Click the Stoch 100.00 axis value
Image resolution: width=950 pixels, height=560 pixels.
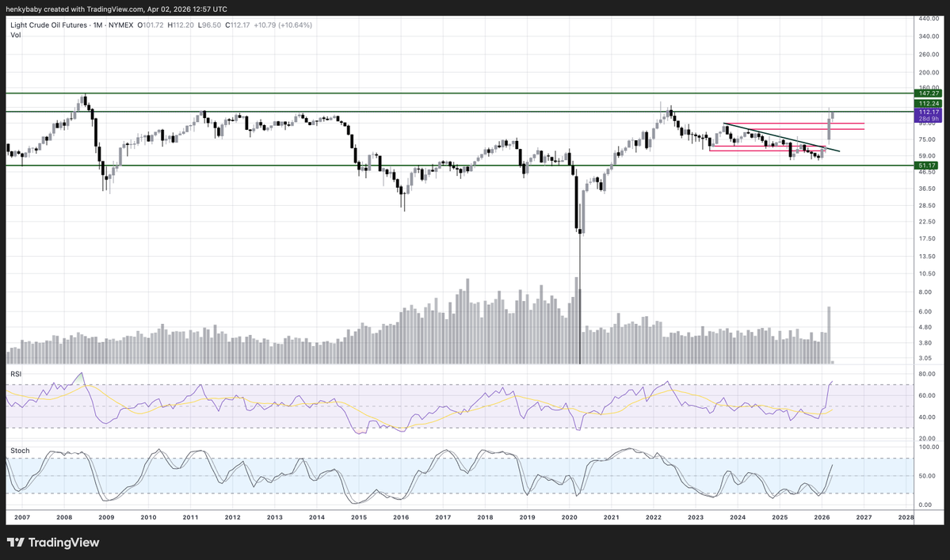(929, 447)
